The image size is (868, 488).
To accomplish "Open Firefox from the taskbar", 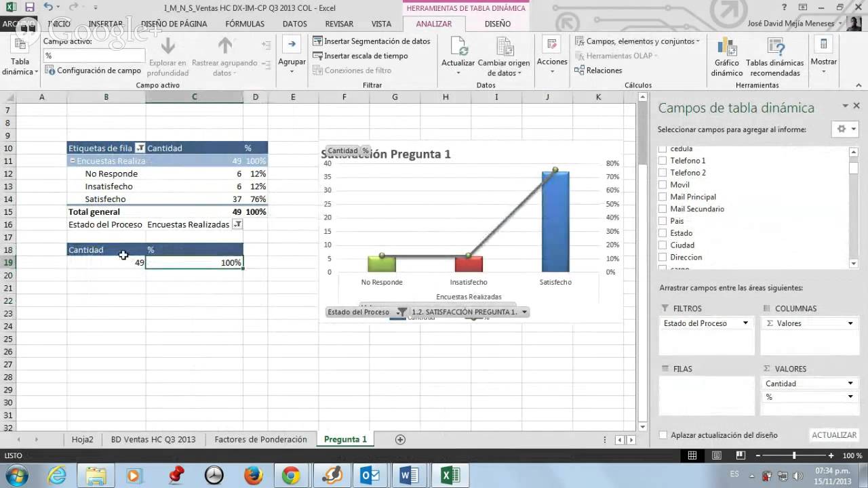I will [x=253, y=476].
